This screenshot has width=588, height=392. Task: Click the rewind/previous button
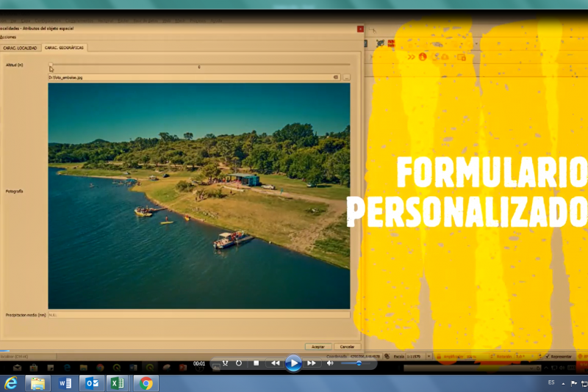[x=275, y=363]
